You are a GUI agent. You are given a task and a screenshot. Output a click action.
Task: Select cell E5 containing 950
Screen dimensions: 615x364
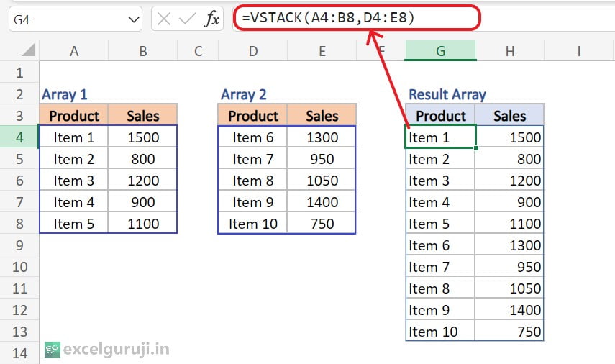point(322,159)
